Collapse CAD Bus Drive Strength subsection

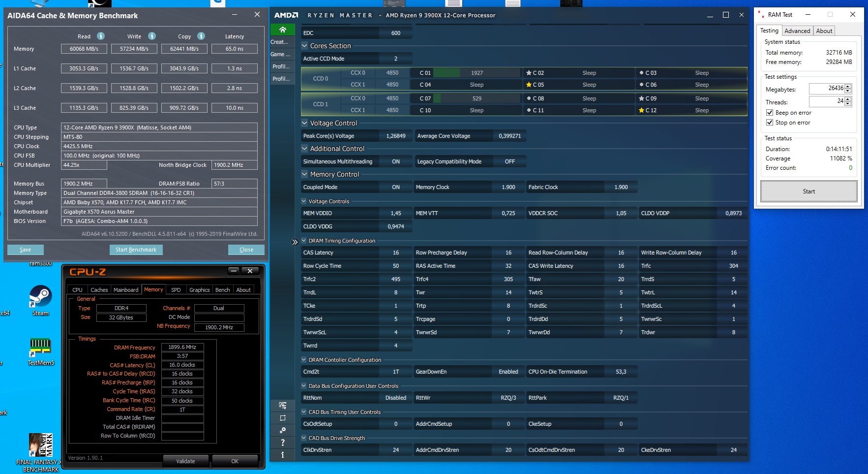[304, 438]
